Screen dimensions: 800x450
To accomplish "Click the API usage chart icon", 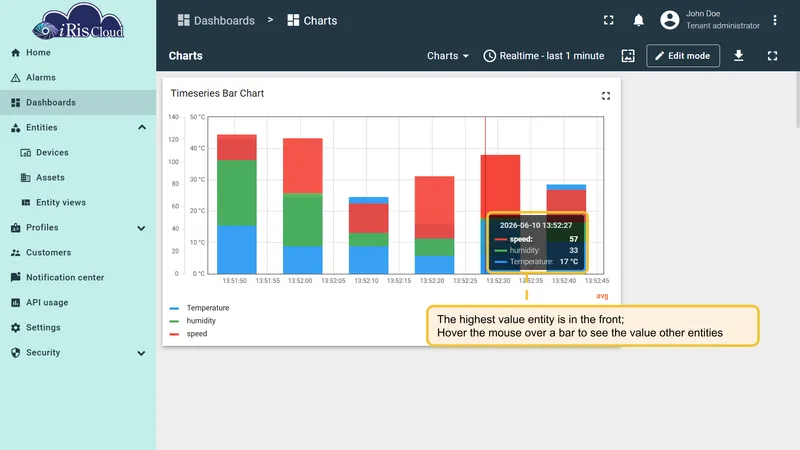I will tap(15, 303).
